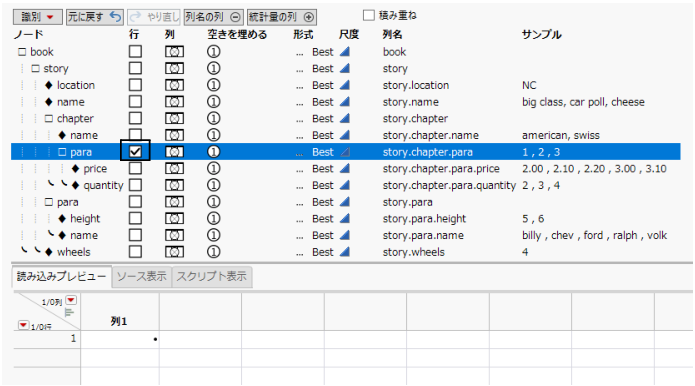Click the diamond icon beside wheels node
Image resolution: width=695 pixels, height=386 pixels.
[49, 252]
